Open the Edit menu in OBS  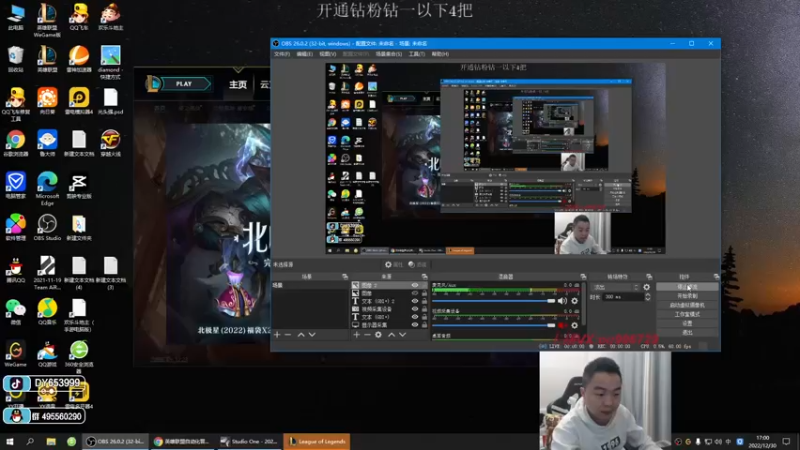pos(305,54)
